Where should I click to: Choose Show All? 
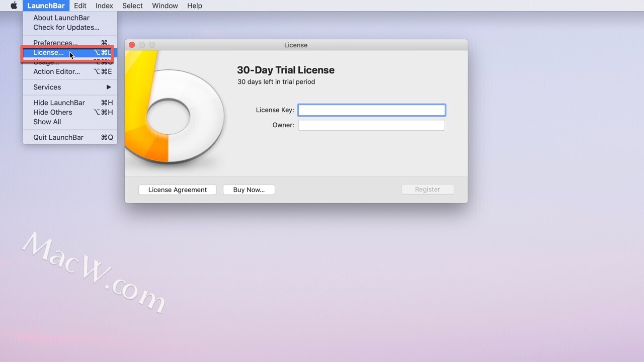70,122
